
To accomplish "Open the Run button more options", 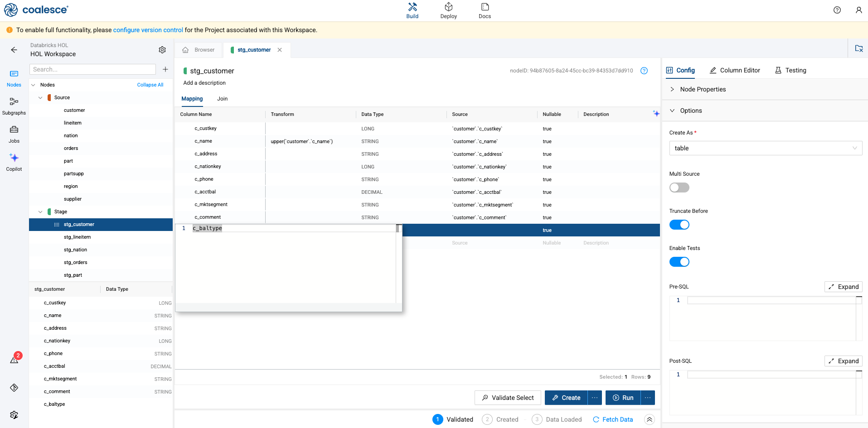I will (x=648, y=398).
